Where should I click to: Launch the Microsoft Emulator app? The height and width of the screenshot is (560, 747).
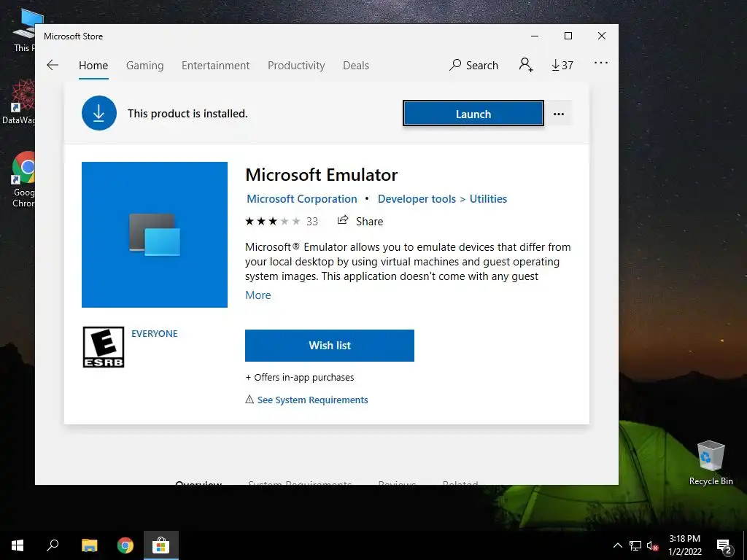coord(473,114)
